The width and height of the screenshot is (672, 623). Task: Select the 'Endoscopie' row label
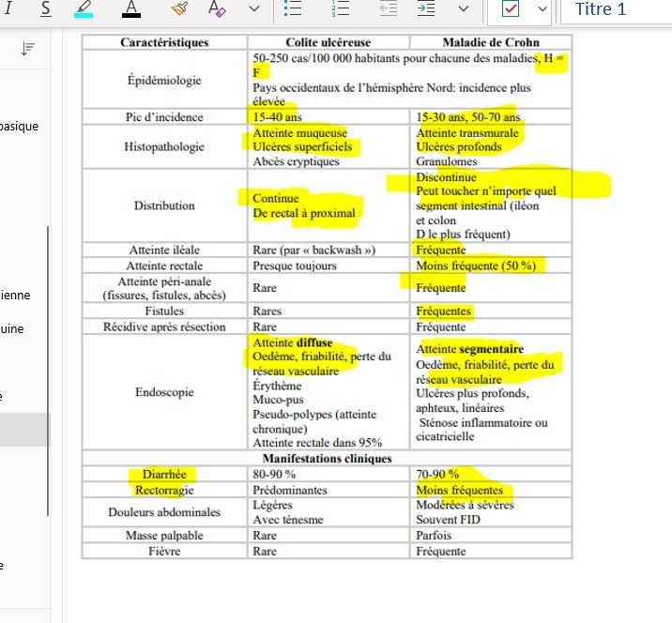pyautogui.click(x=164, y=392)
